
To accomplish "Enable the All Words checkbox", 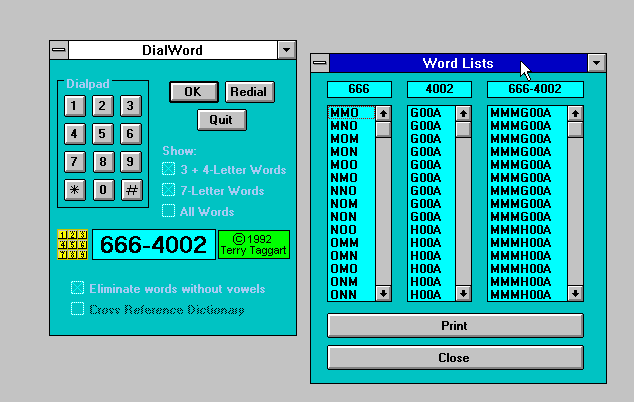I will (x=168, y=211).
